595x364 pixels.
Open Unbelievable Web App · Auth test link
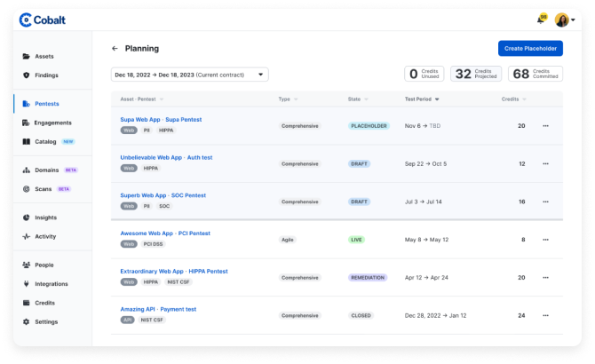click(x=166, y=157)
